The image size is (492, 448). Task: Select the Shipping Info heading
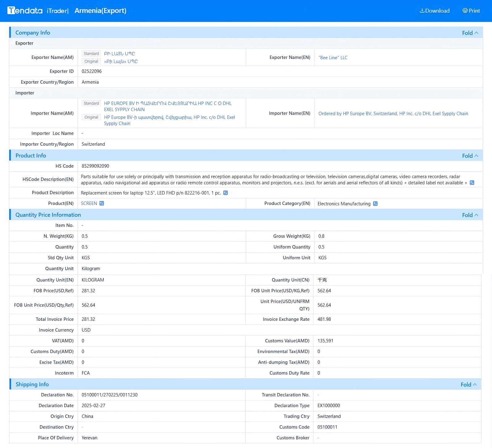tap(32, 384)
